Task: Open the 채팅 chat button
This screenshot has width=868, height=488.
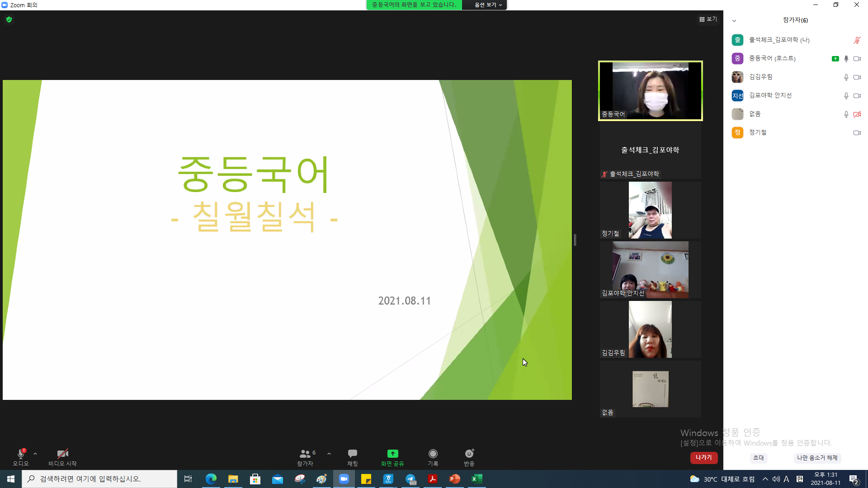Action: 353,457
